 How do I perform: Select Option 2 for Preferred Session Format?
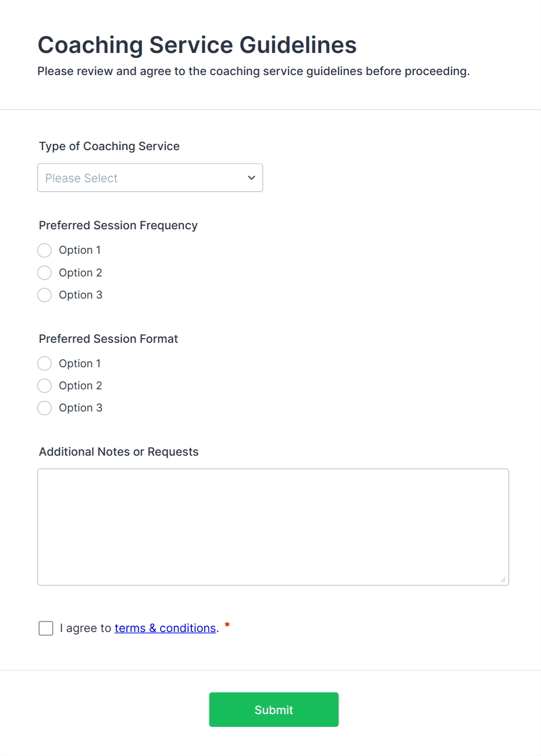44,385
